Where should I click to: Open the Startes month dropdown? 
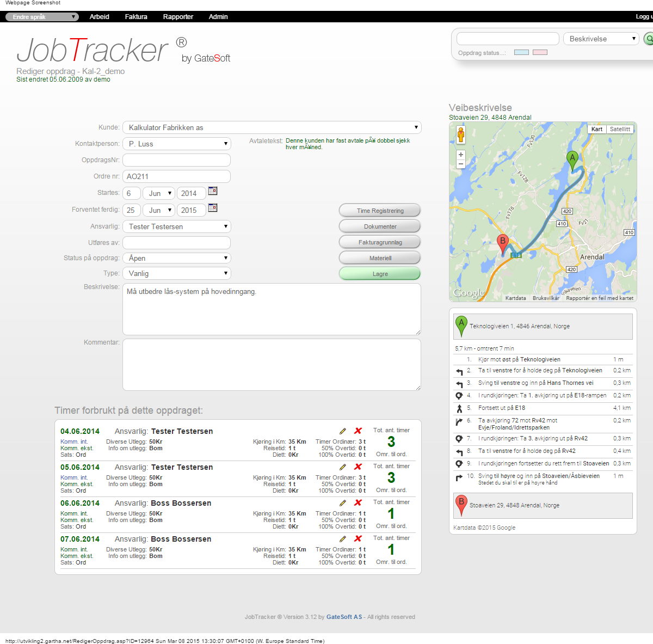(x=158, y=193)
